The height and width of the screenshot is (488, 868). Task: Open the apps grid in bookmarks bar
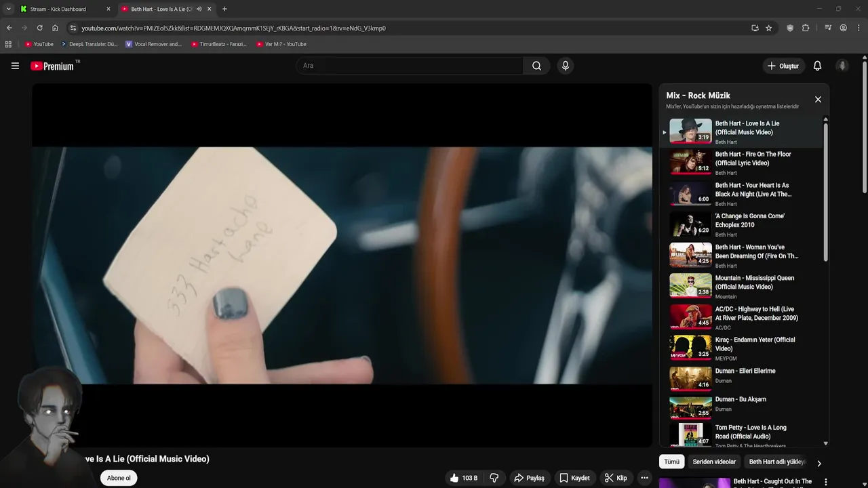click(x=8, y=44)
